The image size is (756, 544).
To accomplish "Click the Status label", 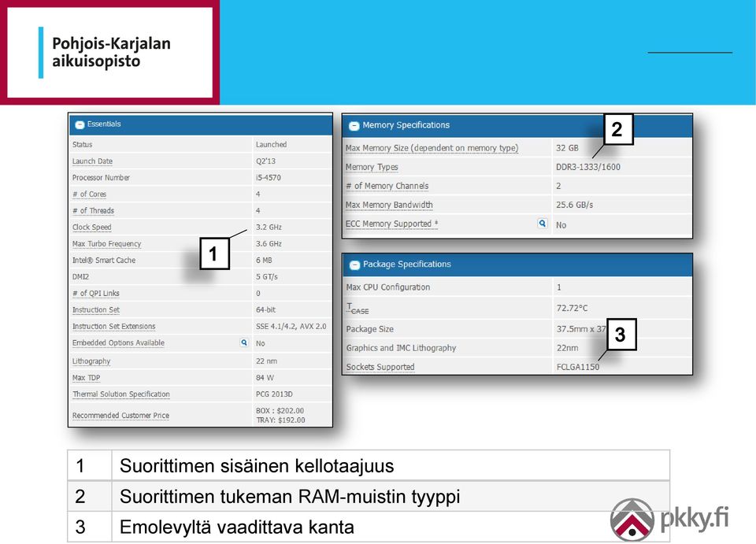I will click(82, 145).
